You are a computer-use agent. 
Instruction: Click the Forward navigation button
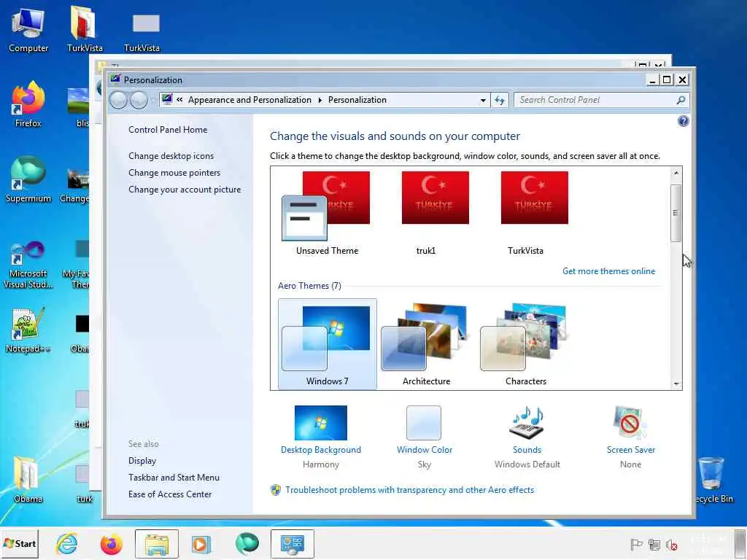(139, 100)
